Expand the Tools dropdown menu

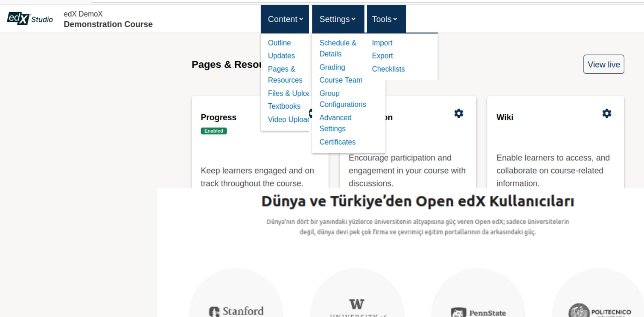click(x=386, y=19)
